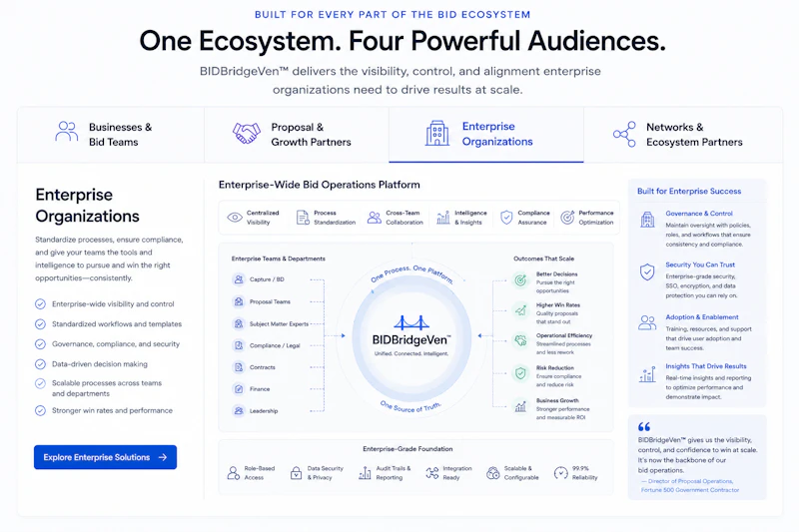Click checkmark beside Stronger win rates and performance
The width and height of the screenshot is (799, 532).
click(40, 410)
